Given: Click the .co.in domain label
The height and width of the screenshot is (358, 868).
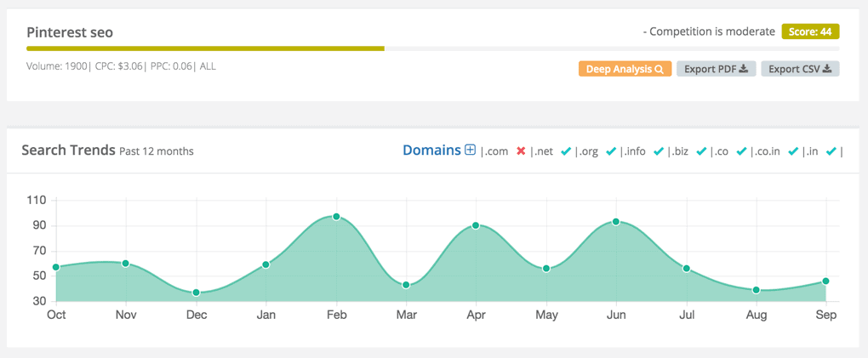Looking at the screenshot, I should pos(767,151).
